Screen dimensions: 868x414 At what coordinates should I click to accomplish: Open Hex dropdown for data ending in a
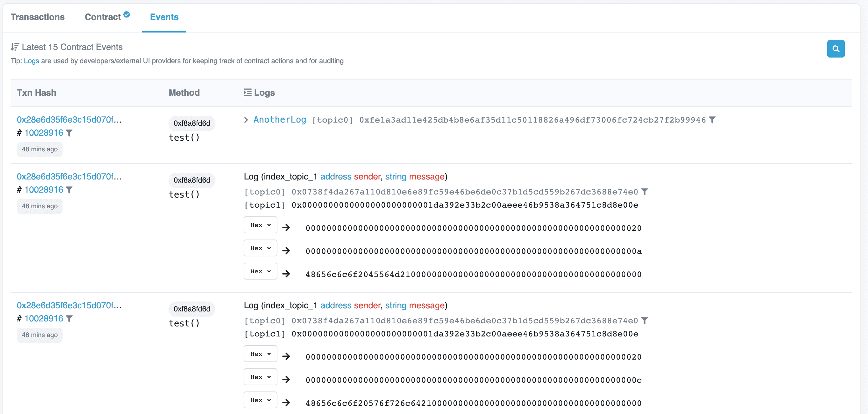point(260,248)
